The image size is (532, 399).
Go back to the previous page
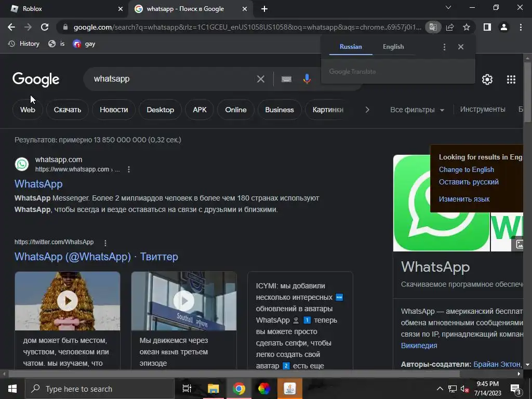coord(11,27)
